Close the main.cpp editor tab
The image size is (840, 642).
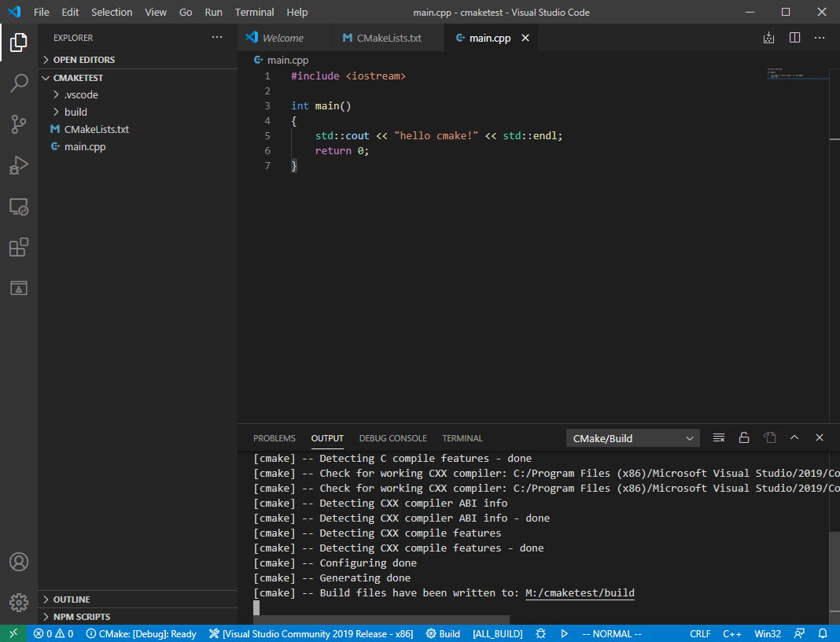(525, 38)
